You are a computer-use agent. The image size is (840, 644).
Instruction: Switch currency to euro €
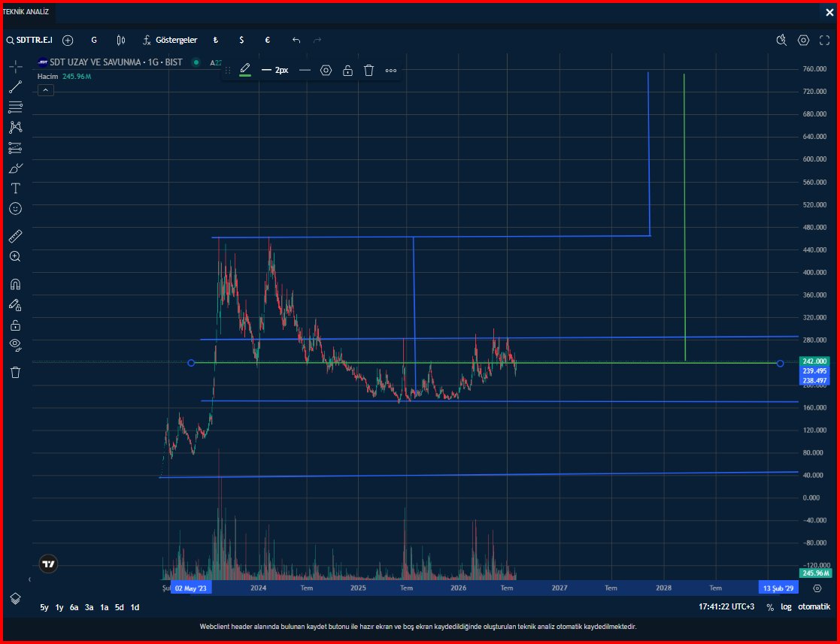[267, 40]
